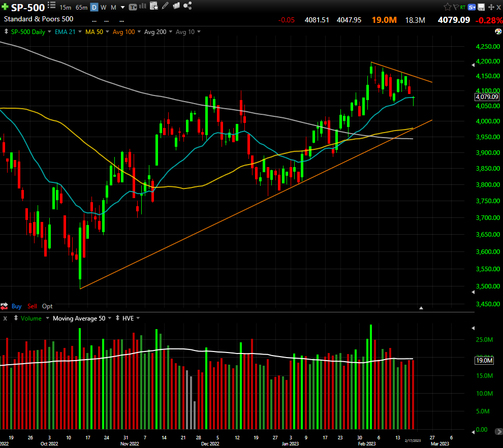Screen dimensions: 503x448
Task: Expand the Avg 10 dropdown arrow
Action: [199, 32]
